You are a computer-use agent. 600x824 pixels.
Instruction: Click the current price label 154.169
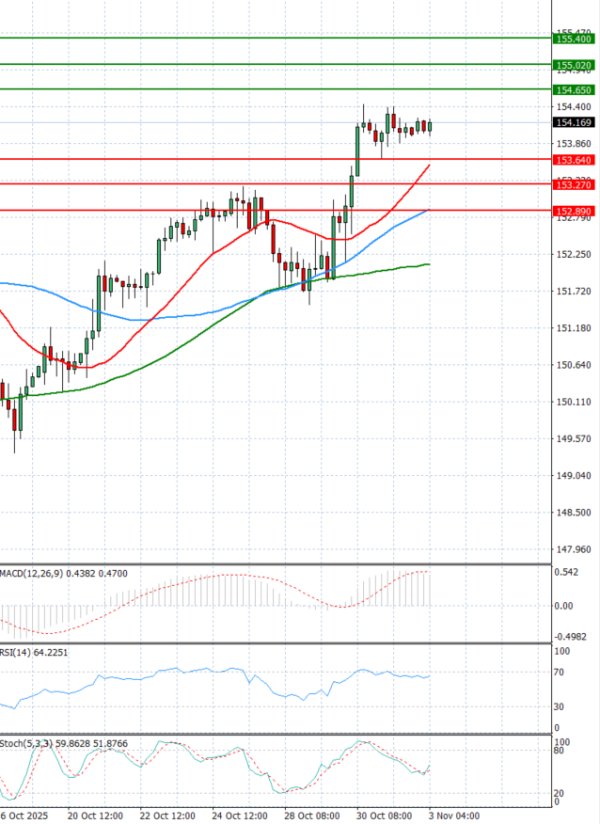click(x=573, y=123)
